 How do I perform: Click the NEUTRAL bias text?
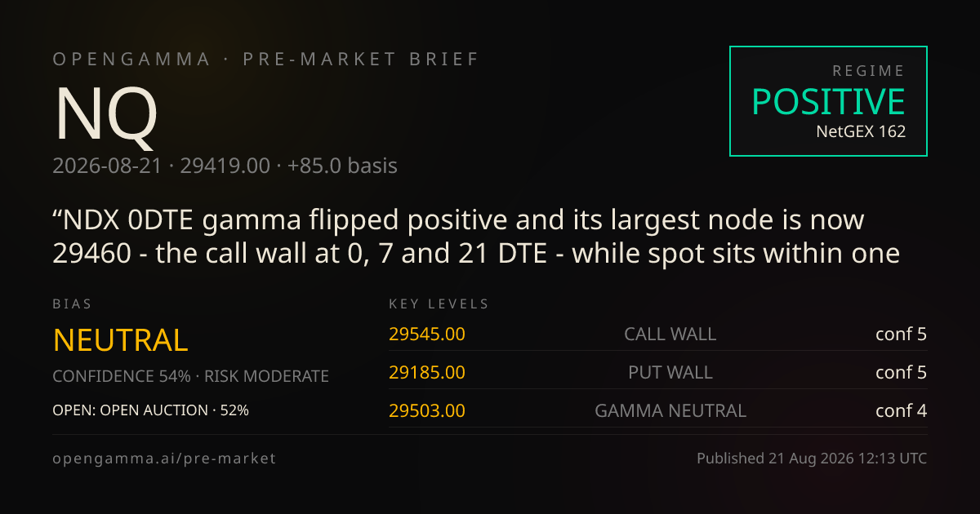[x=121, y=339]
